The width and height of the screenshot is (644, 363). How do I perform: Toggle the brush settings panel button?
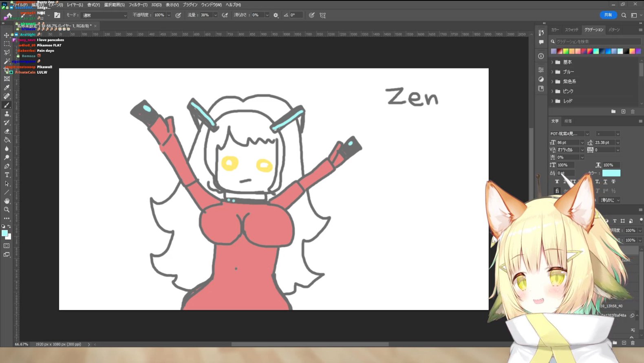point(57,15)
